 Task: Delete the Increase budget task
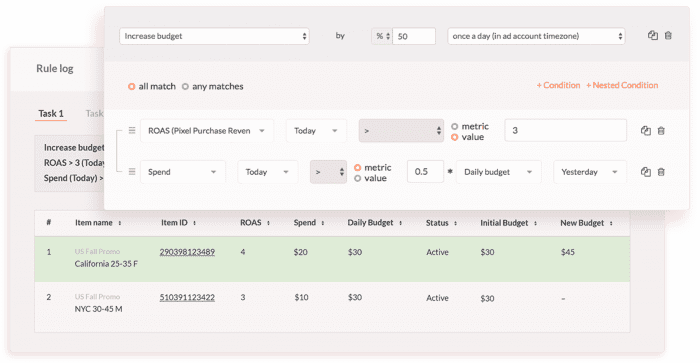tap(668, 36)
